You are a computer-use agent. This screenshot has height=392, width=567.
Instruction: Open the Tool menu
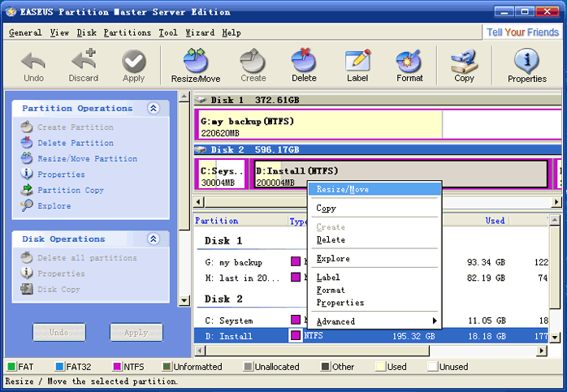168,32
